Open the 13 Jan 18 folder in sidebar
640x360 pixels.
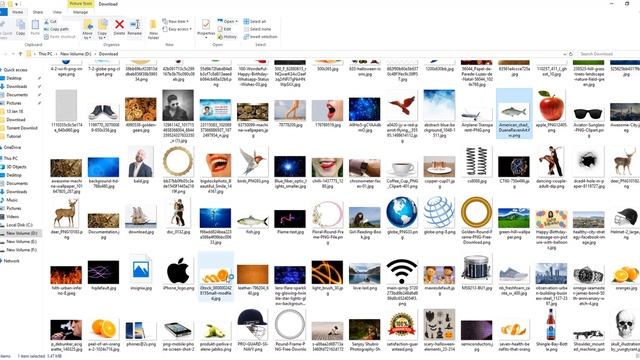click(15, 111)
